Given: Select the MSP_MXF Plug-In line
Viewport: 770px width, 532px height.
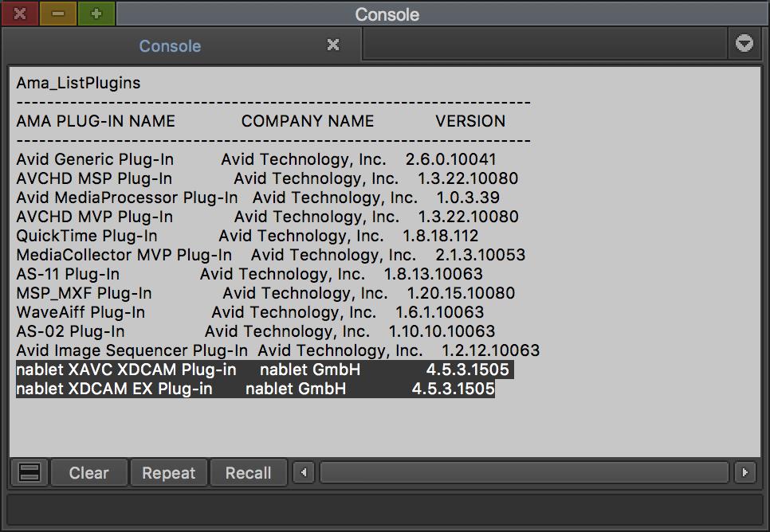Looking at the screenshot, I should pyautogui.click(x=265, y=294).
